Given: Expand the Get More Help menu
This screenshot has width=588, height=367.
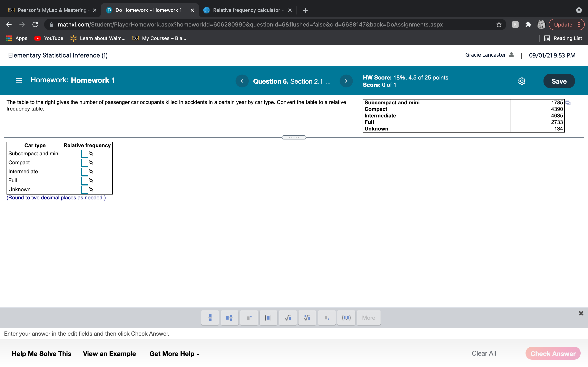Looking at the screenshot, I should (174, 354).
